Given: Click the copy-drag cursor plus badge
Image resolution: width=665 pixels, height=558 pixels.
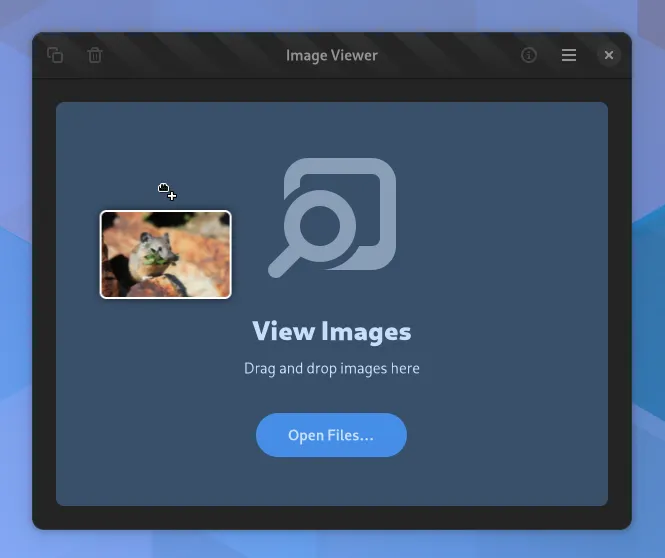Looking at the screenshot, I should tap(172, 196).
